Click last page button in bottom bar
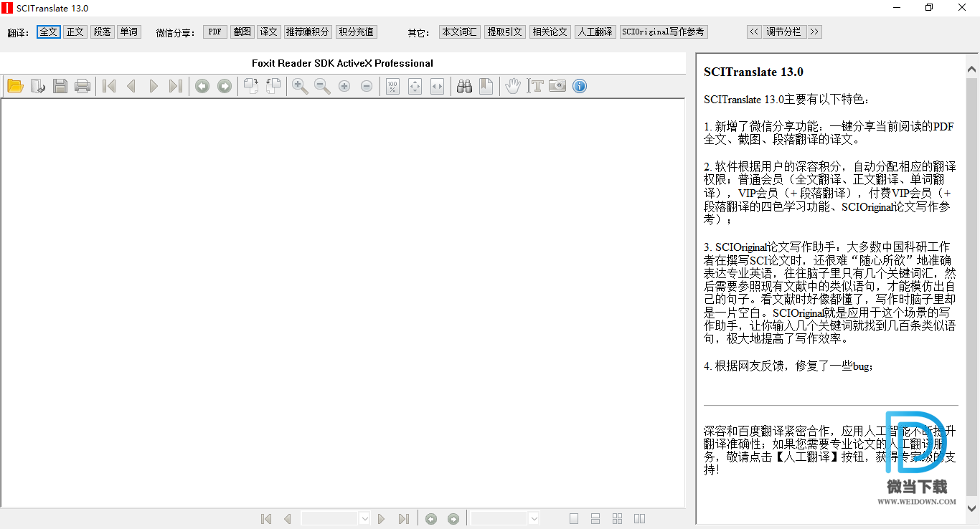The height and width of the screenshot is (529, 980). (404, 518)
